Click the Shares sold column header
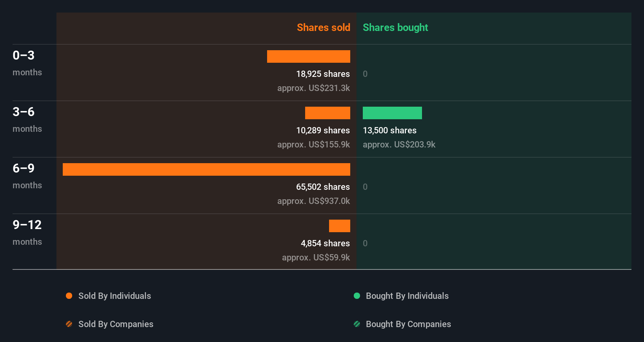 323,27
